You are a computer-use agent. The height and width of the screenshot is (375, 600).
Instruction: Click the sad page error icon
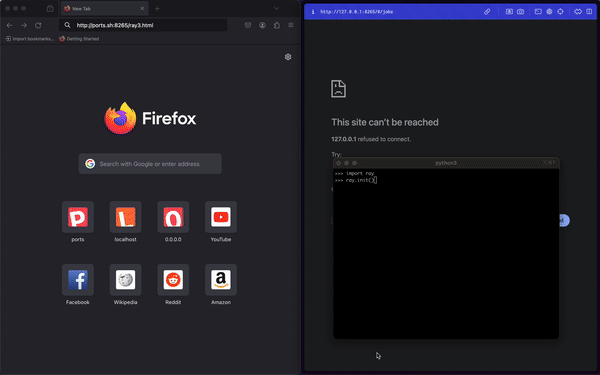click(x=338, y=89)
